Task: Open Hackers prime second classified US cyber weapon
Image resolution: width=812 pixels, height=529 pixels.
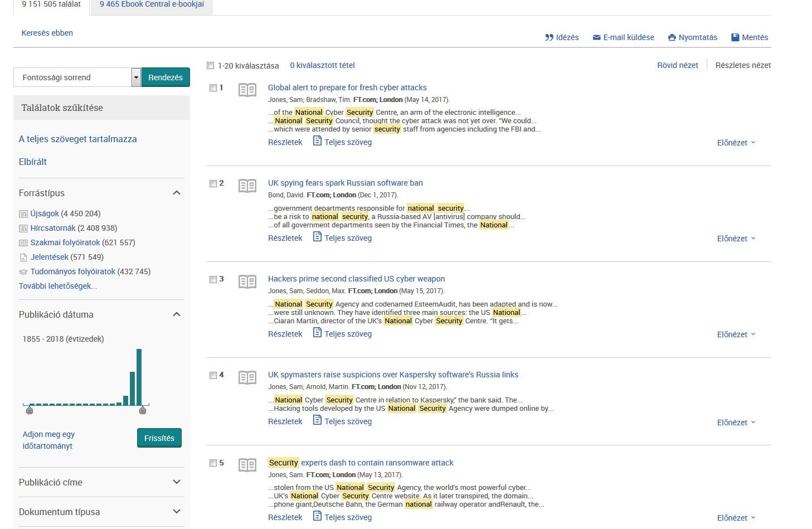Action: coord(357,279)
